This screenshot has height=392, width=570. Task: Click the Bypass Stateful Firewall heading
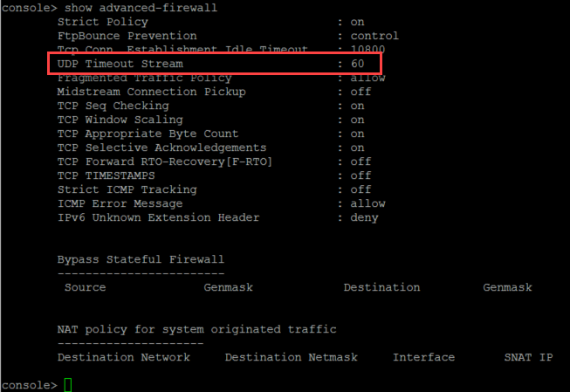pos(141,259)
